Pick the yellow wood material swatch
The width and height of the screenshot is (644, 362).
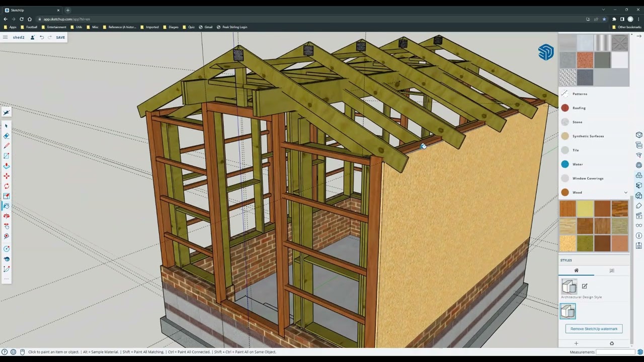pos(585,209)
